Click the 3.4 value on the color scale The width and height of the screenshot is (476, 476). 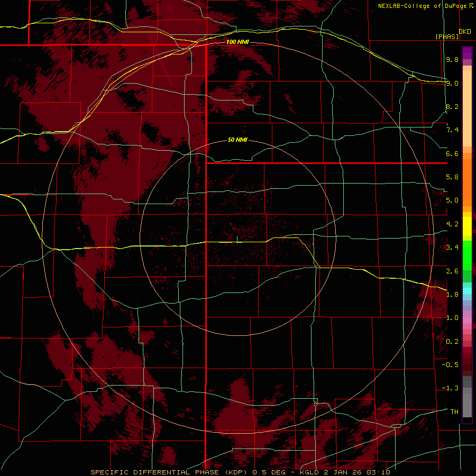[452, 248]
